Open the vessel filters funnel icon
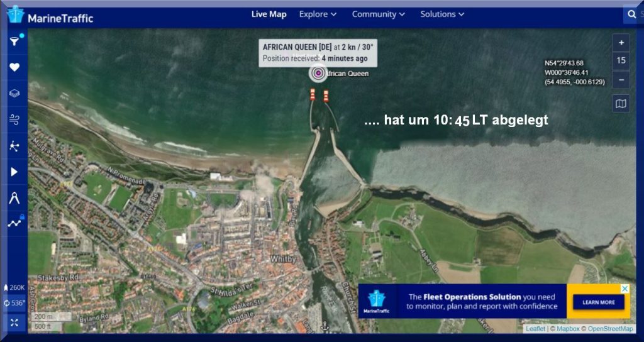This screenshot has height=342, width=644. tap(14, 41)
